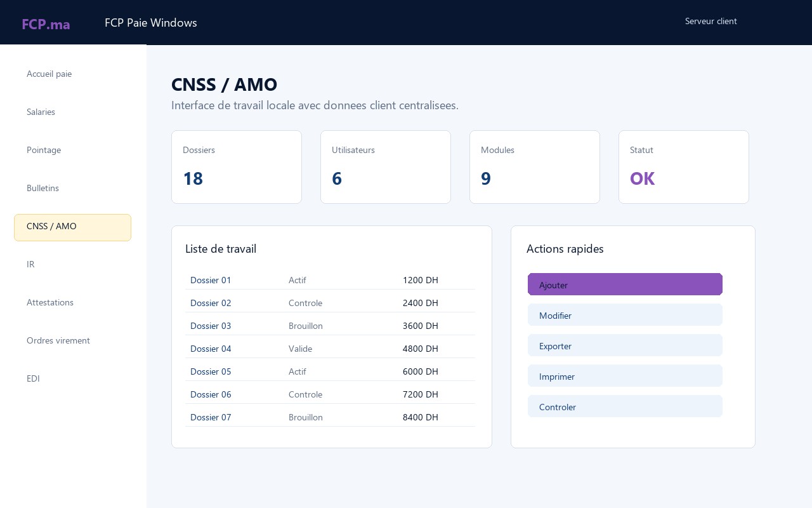Click the FCP.ma logo
This screenshot has width=812, height=508.
[46, 24]
